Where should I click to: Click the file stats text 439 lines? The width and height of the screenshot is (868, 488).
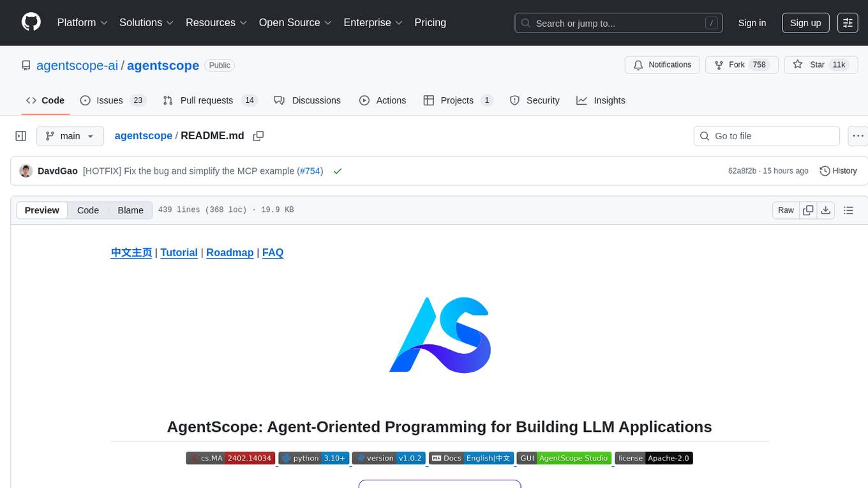pos(226,210)
